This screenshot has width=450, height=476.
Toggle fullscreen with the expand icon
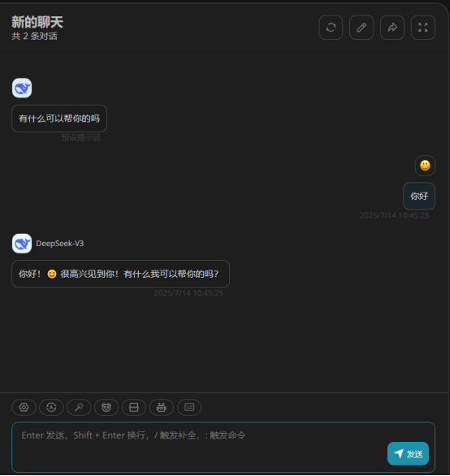click(x=422, y=28)
